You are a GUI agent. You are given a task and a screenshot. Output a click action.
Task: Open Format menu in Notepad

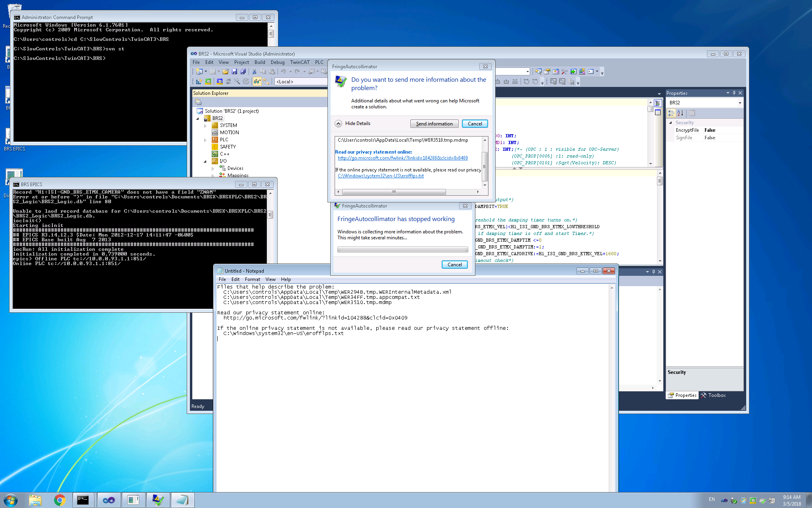click(253, 279)
